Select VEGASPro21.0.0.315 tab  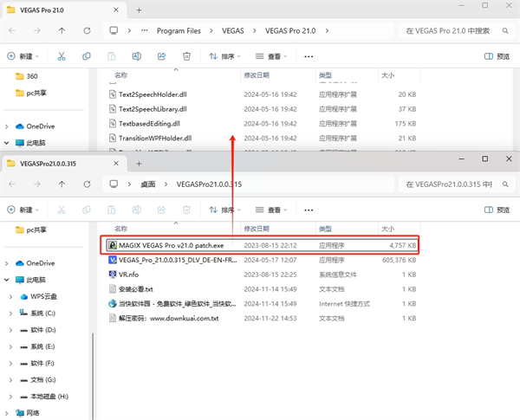(x=63, y=164)
